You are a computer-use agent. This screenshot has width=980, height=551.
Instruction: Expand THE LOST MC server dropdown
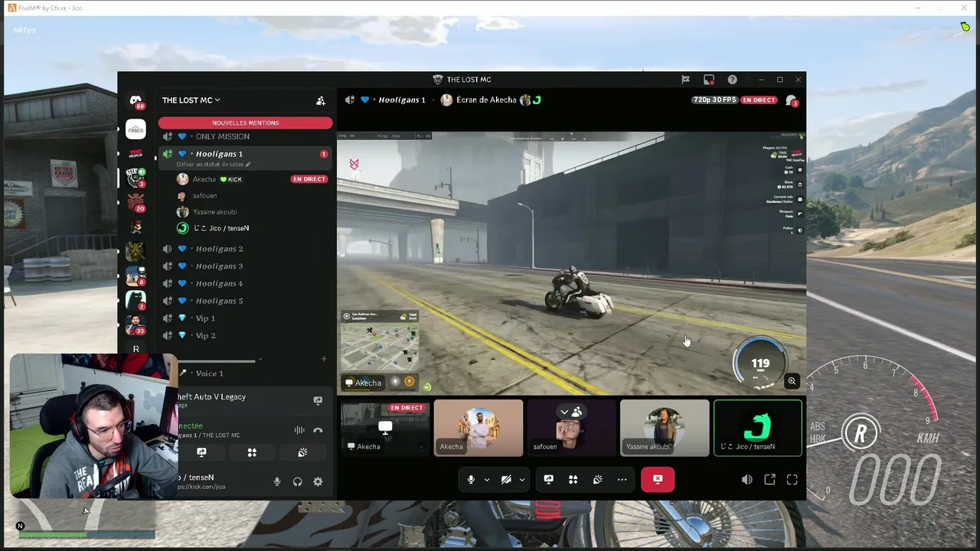tap(191, 100)
